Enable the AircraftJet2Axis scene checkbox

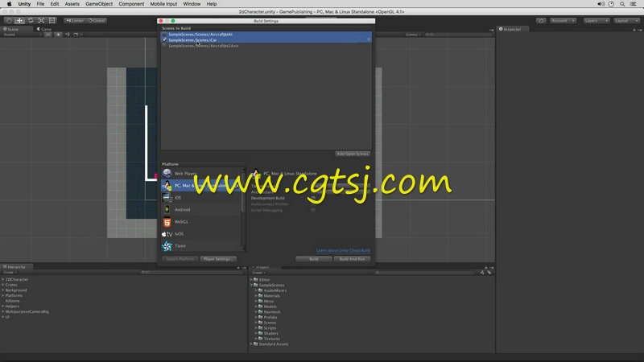(164, 46)
